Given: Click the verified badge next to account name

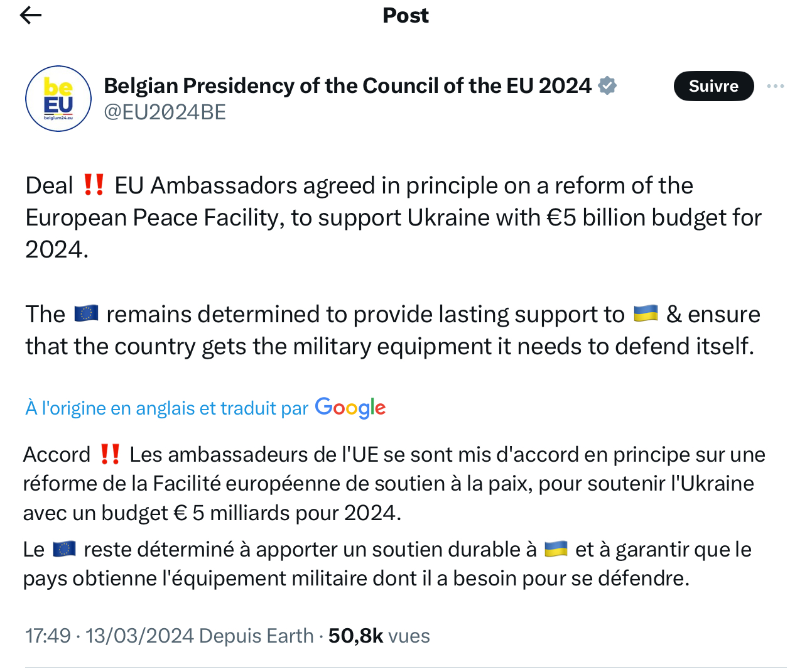Looking at the screenshot, I should (x=607, y=85).
